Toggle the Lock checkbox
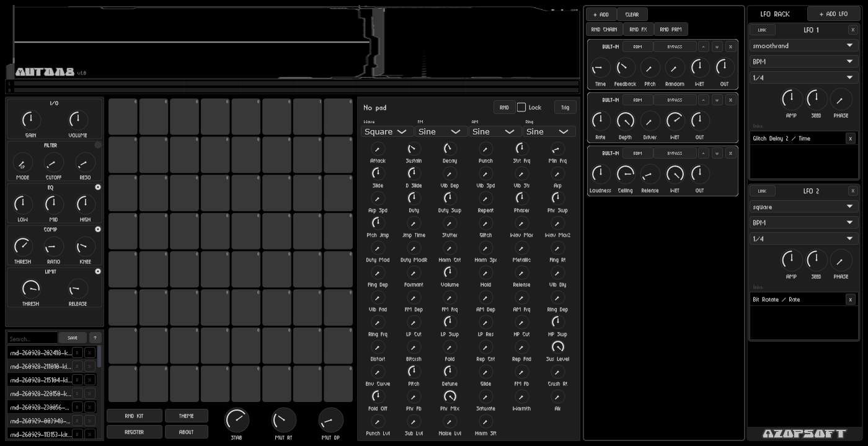This screenshot has height=446, width=868. [x=521, y=107]
